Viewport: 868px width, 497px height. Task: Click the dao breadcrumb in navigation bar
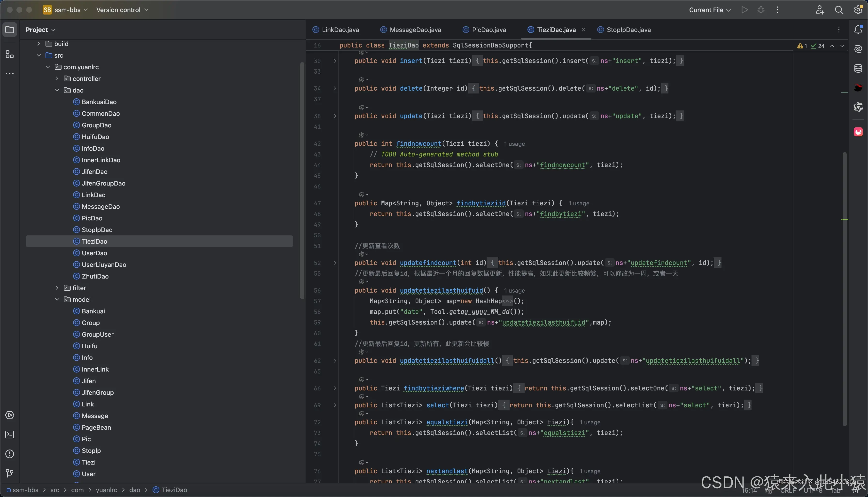click(x=134, y=490)
